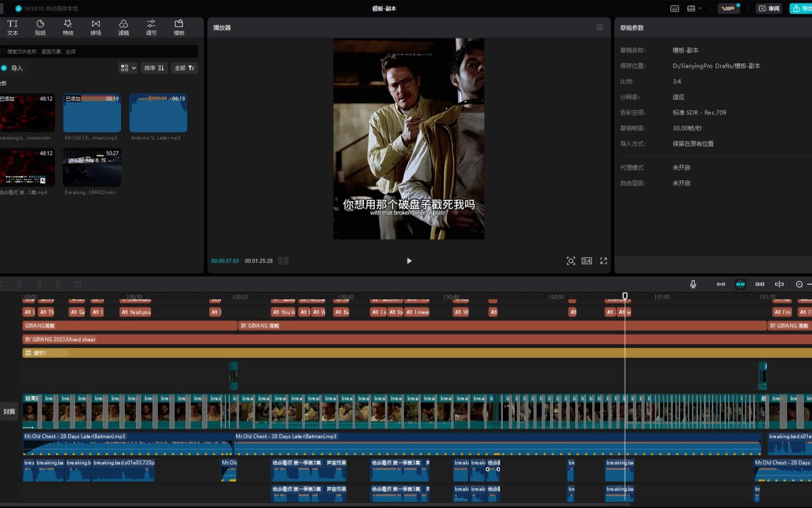Open the 滤镜 (Filters) panel

124,27
